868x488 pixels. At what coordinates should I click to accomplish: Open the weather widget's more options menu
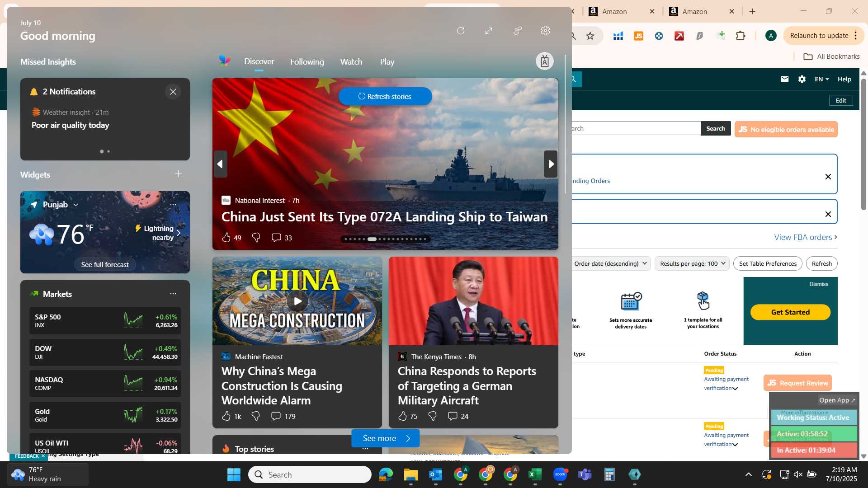[173, 205]
